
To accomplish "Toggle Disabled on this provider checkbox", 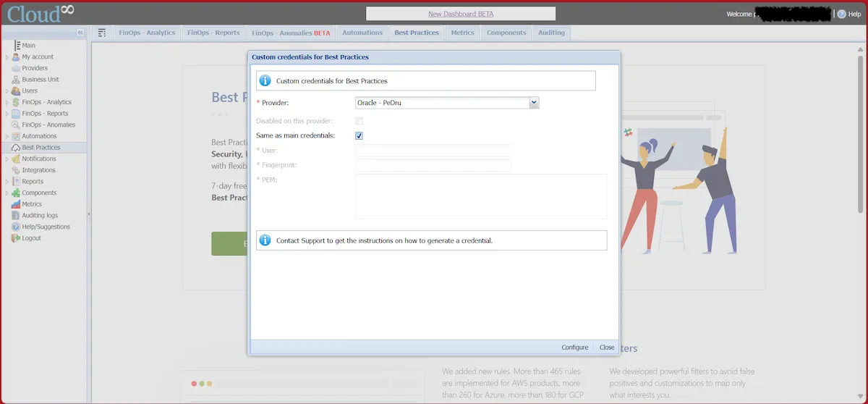I will (x=359, y=121).
